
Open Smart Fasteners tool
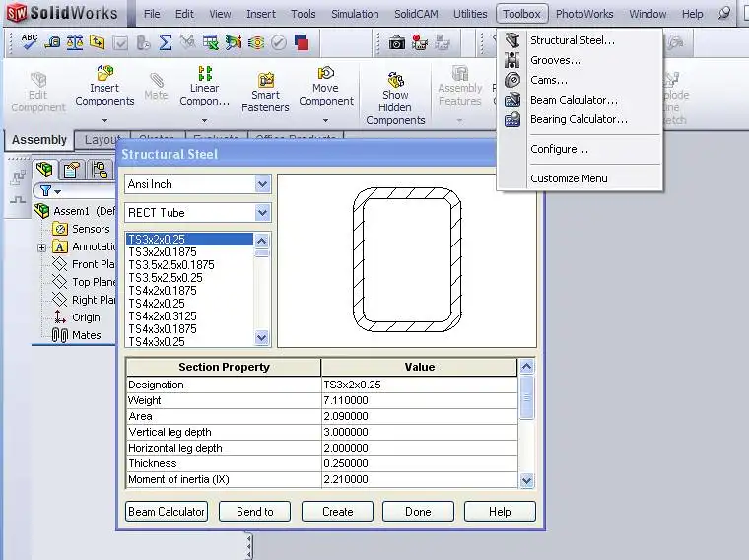coord(265,81)
